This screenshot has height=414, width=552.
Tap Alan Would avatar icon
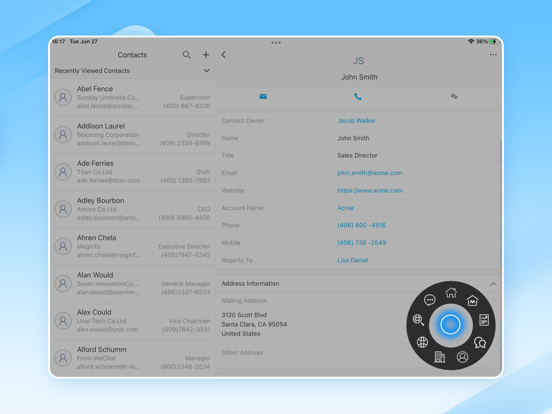point(63,284)
